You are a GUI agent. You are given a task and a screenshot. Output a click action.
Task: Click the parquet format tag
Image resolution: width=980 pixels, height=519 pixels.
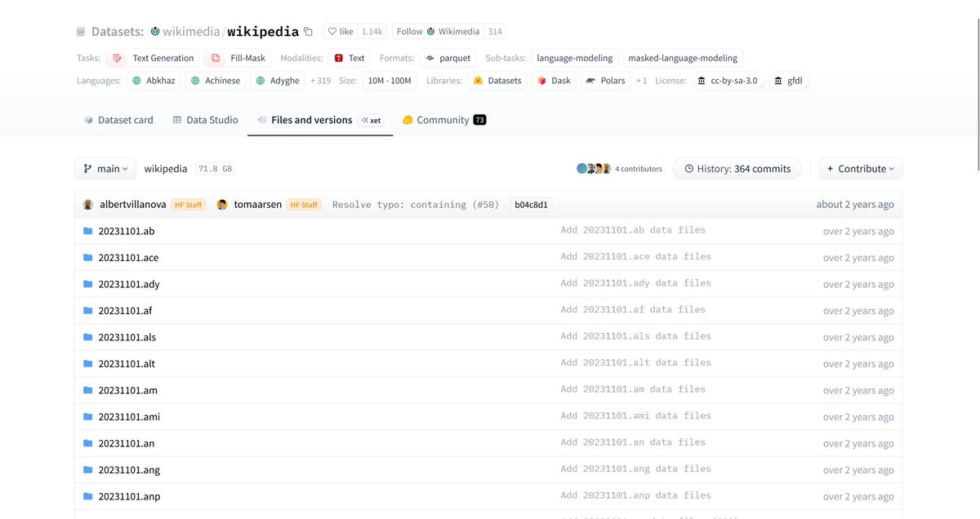(448, 58)
